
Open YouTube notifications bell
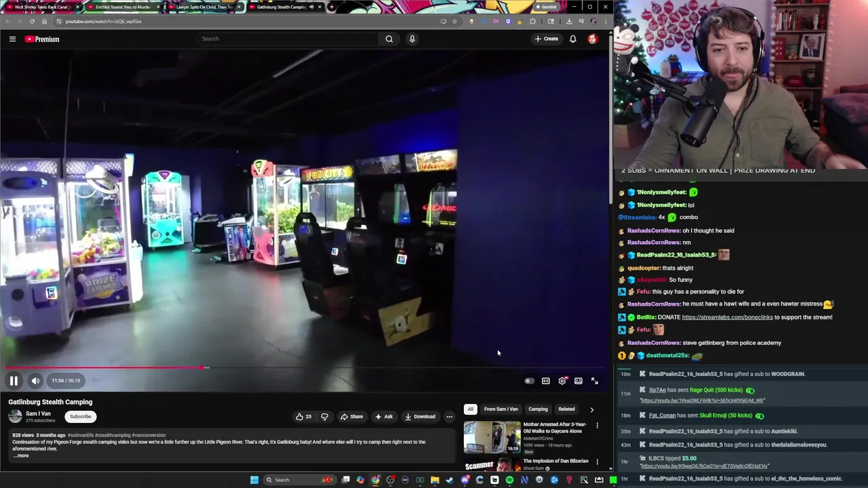pyautogui.click(x=573, y=39)
